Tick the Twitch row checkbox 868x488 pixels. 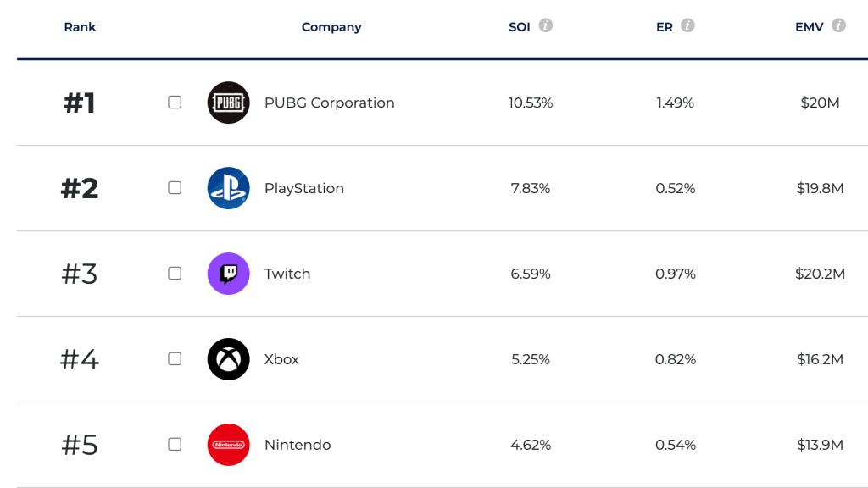pyautogui.click(x=175, y=274)
